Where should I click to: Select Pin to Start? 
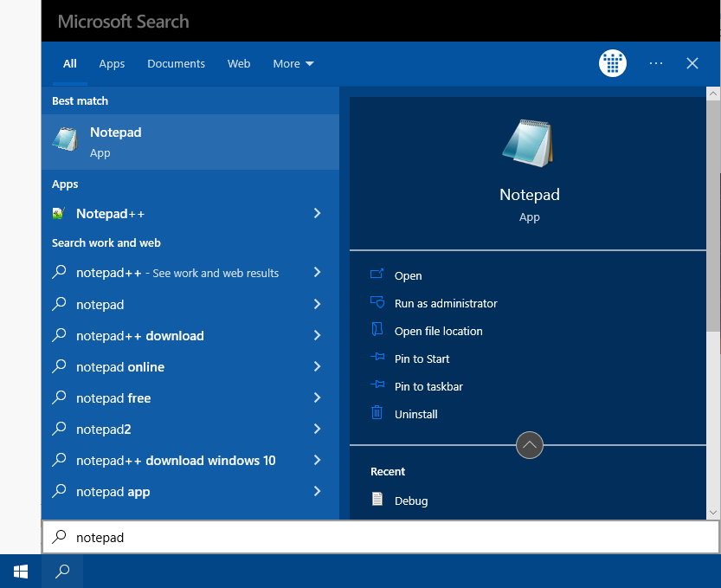coord(422,359)
